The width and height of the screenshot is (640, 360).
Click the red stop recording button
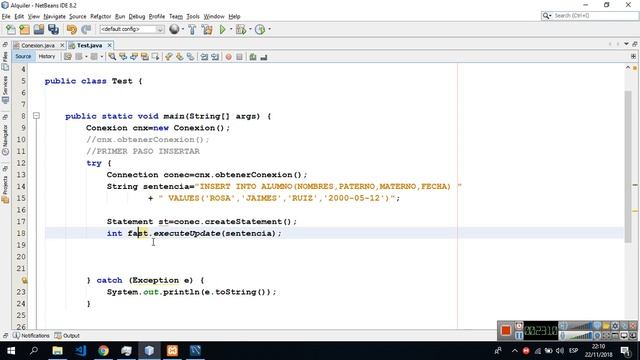(506, 330)
